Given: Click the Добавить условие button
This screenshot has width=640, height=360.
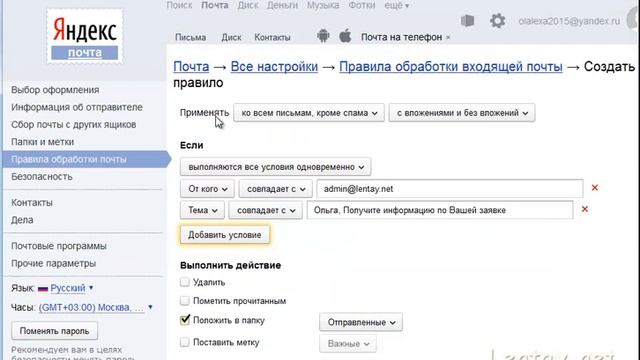Looking at the screenshot, I should pyautogui.click(x=225, y=235).
